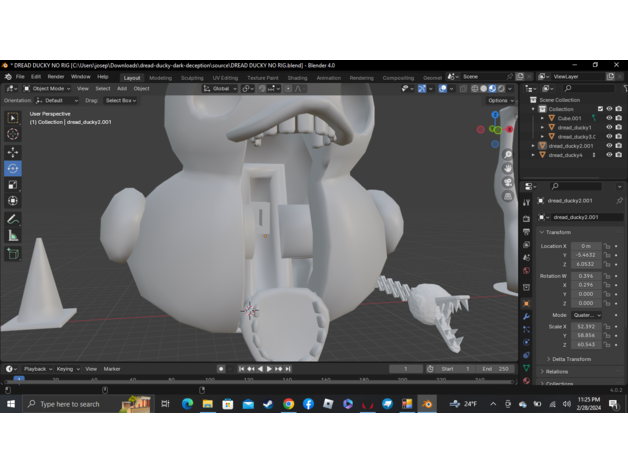The width and height of the screenshot is (628, 472).
Task: Click the Scale X value field
Action: 586,326
